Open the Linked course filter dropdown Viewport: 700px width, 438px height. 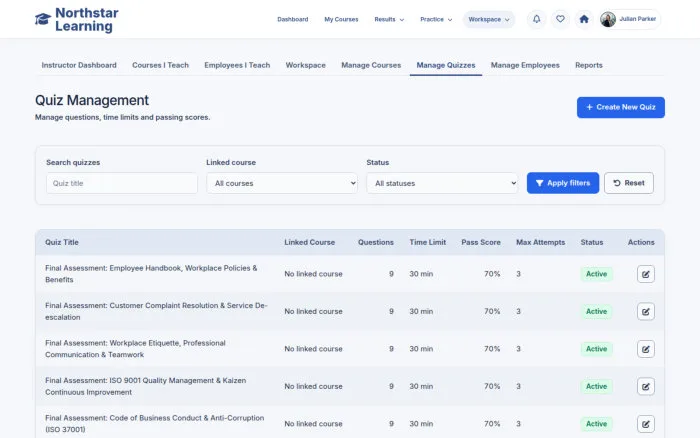(282, 183)
